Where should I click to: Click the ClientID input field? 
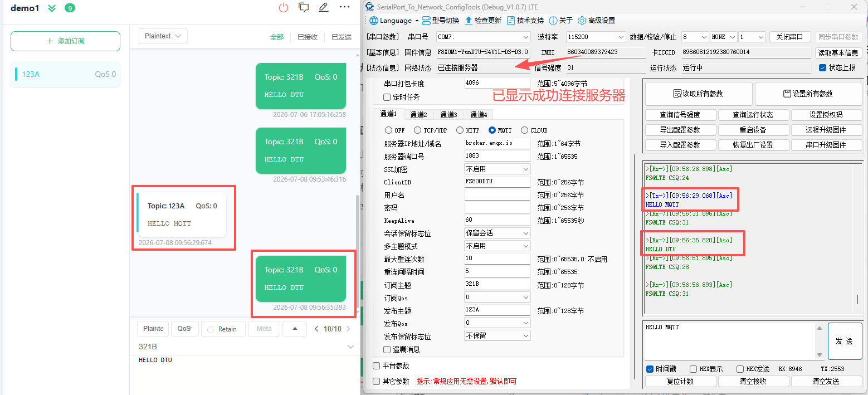pyautogui.click(x=498, y=182)
